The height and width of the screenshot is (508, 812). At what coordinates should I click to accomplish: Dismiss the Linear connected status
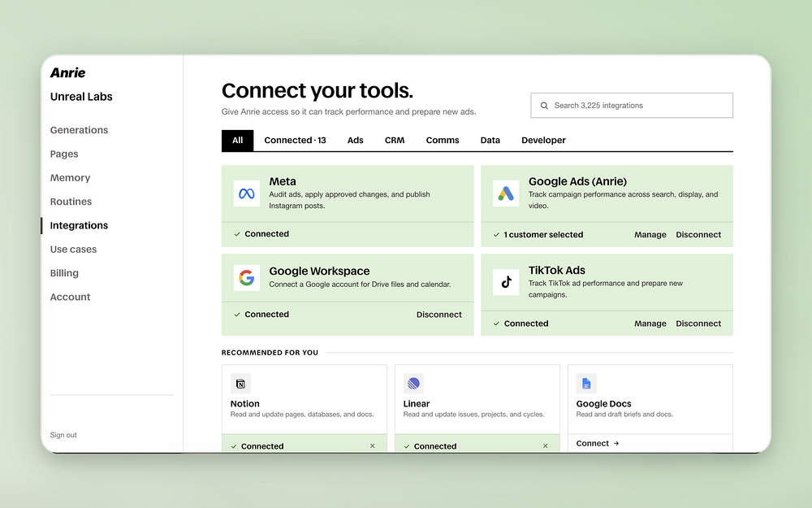click(546, 445)
